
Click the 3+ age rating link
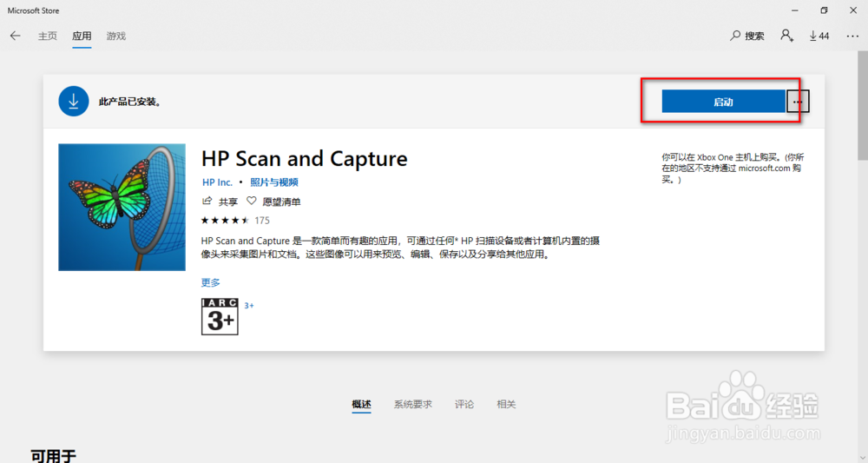(x=249, y=306)
